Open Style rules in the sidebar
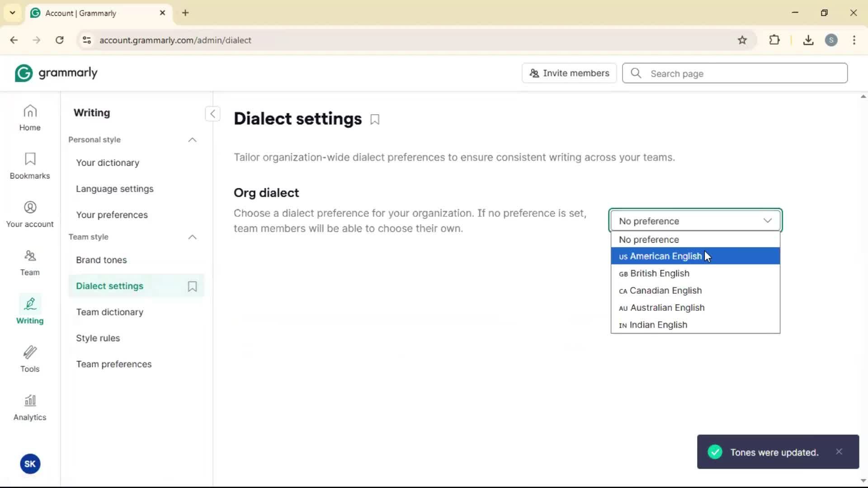The height and width of the screenshot is (488, 868). (x=98, y=338)
